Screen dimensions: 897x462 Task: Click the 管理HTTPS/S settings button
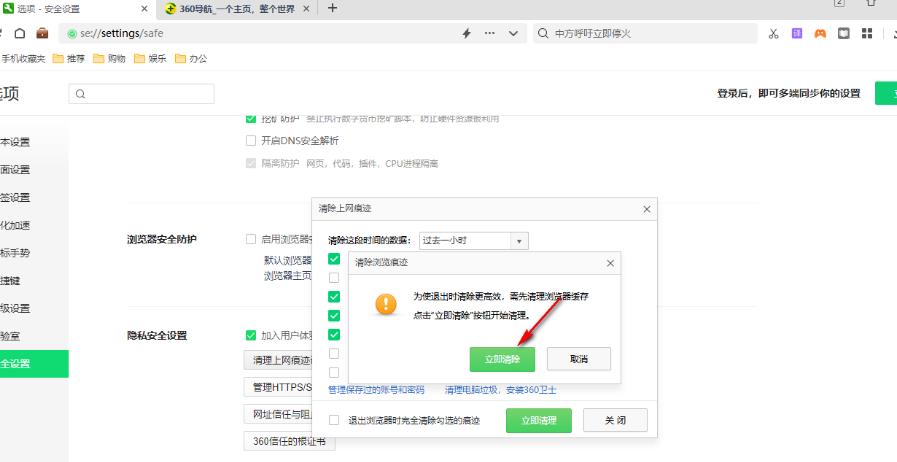278,387
